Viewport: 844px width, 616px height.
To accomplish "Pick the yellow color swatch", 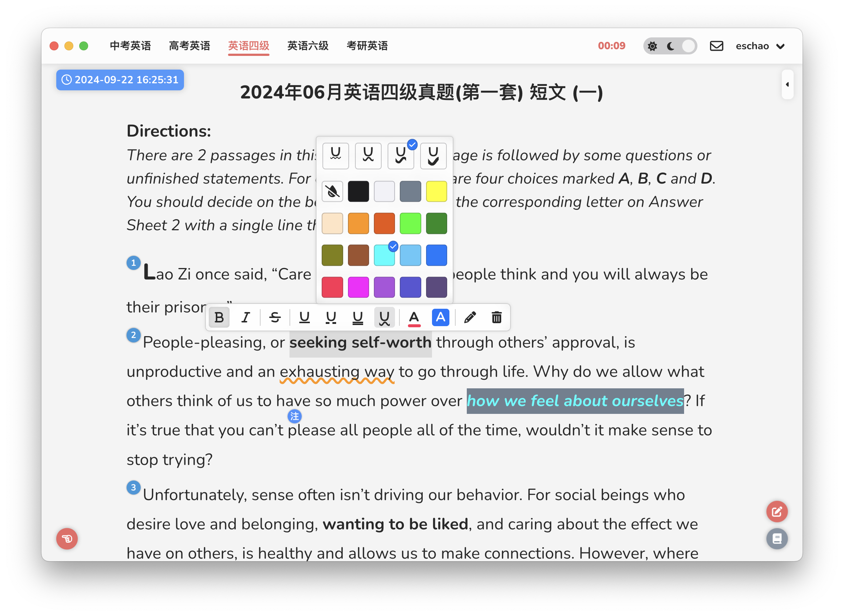I will (436, 192).
